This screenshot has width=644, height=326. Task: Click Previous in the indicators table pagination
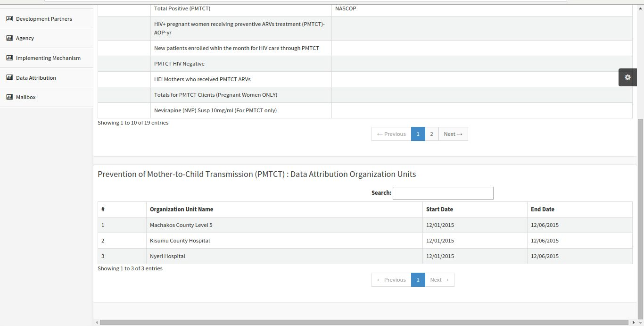tap(391, 134)
